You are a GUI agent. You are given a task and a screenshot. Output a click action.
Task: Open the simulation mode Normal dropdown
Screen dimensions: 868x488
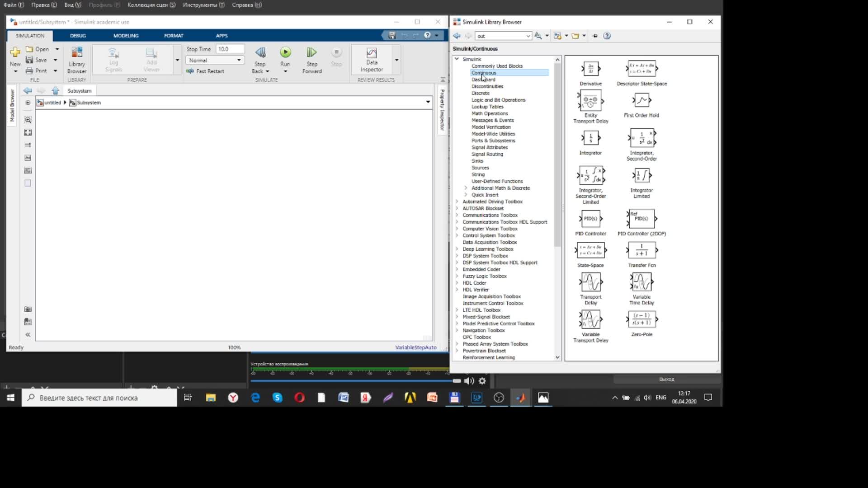[215, 60]
